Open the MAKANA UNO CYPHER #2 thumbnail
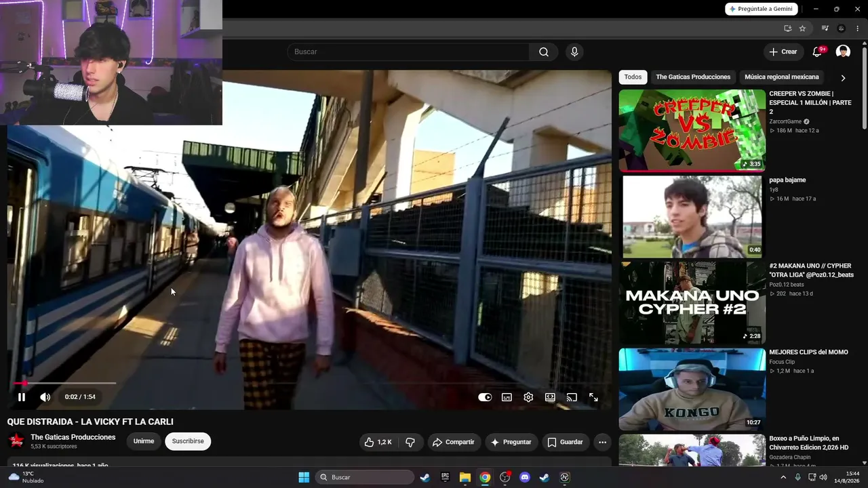868x488 pixels. click(692, 303)
